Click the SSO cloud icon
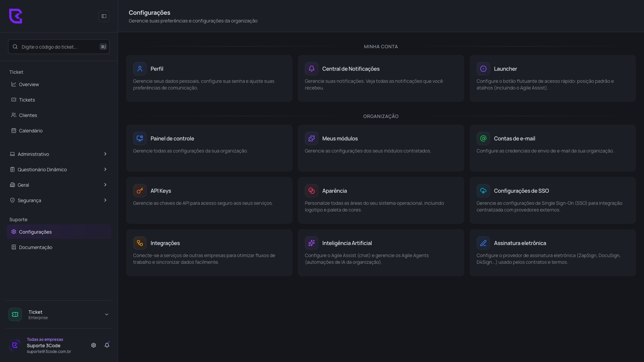Screen dimensions: 644x362 point(483,191)
